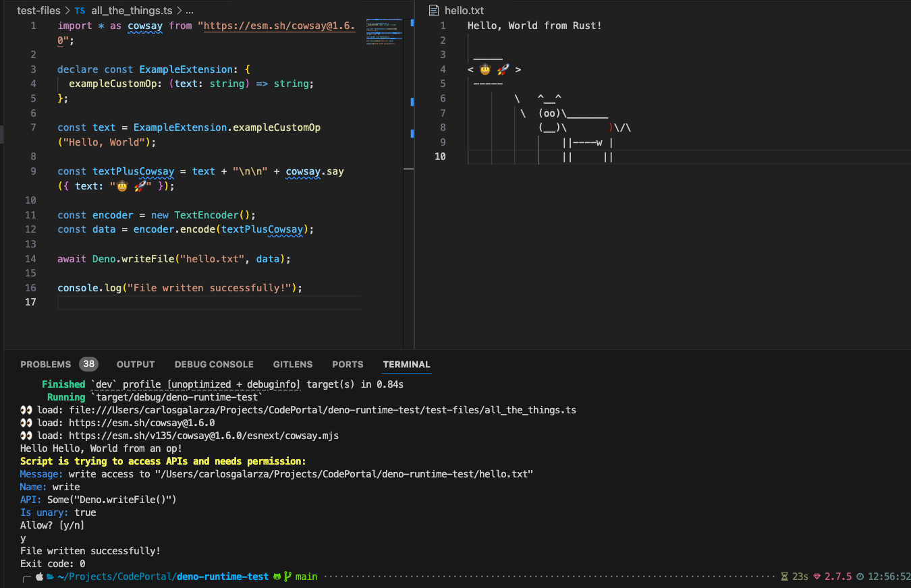Image resolution: width=911 pixels, height=588 pixels.
Task: Click the "Allow? [y/n]" terminal prompt line
Action: [53, 525]
